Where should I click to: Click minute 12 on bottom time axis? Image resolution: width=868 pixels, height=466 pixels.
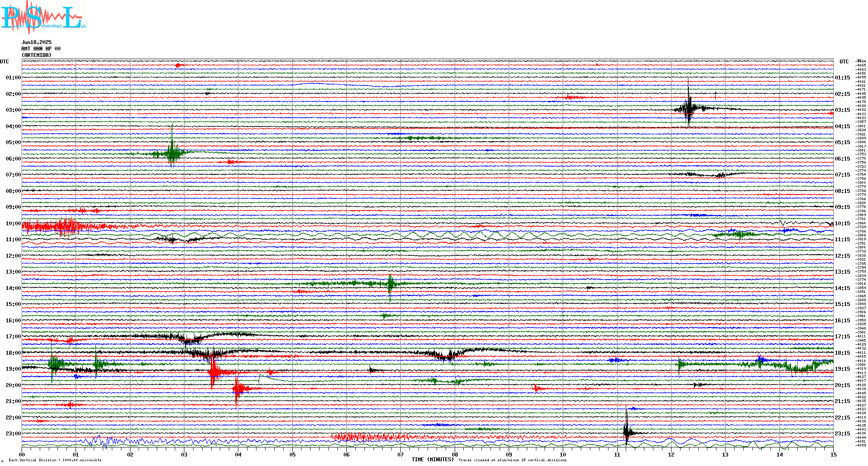click(671, 454)
